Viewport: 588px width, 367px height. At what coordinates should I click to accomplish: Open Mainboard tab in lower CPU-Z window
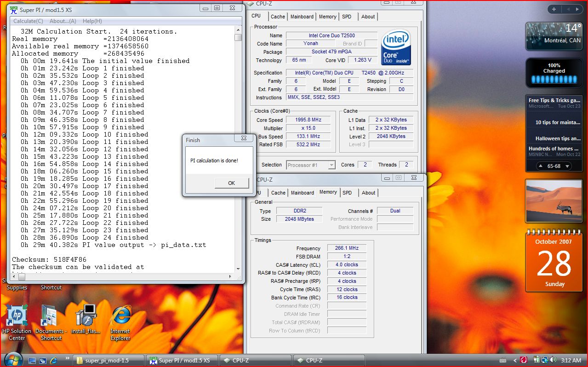(x=303, y=193)
